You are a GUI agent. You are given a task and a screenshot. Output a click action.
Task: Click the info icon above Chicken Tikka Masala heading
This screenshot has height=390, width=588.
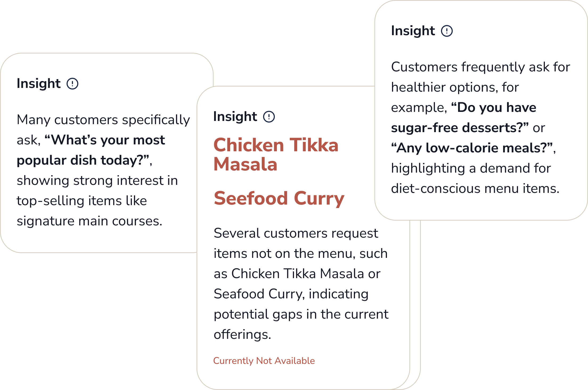269,117
